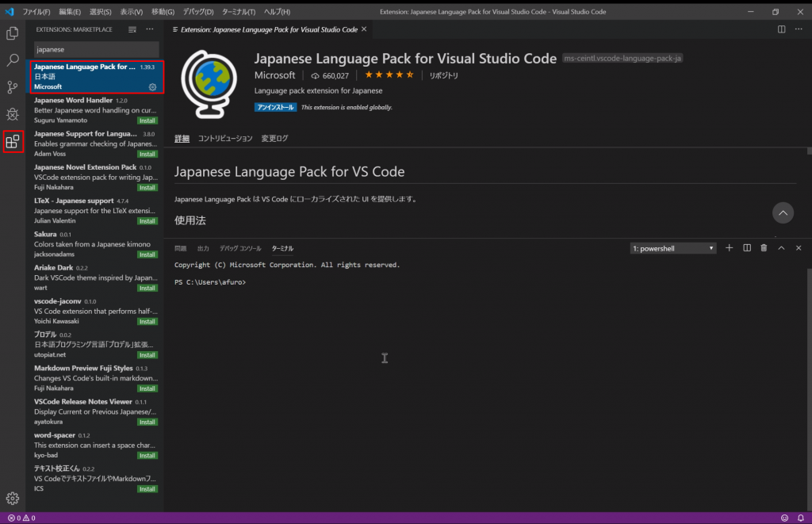Open the Search view in activity bar
This screenshot has width=812, height=524.
pyautogui.click(x=13, y=60)
